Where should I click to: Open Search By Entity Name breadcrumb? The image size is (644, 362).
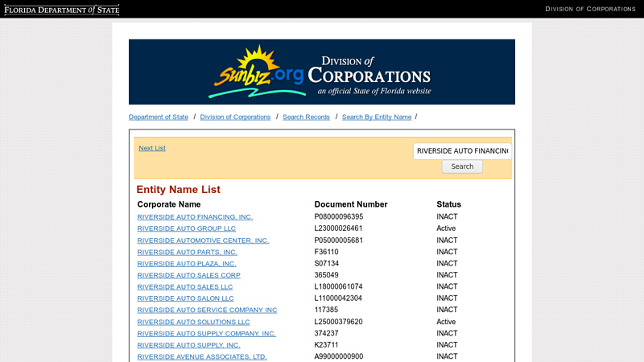tap(377, 117)
